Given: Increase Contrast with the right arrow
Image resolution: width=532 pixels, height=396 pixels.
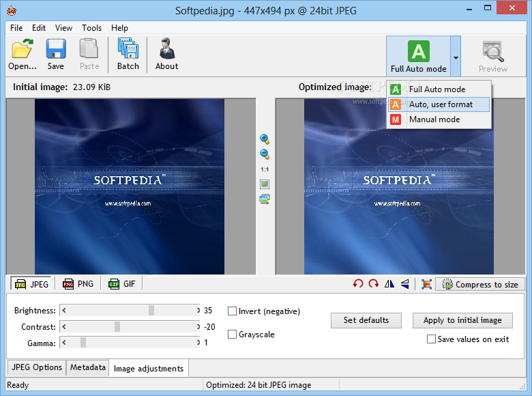Looking at the screenshot, I should (198, 326).
